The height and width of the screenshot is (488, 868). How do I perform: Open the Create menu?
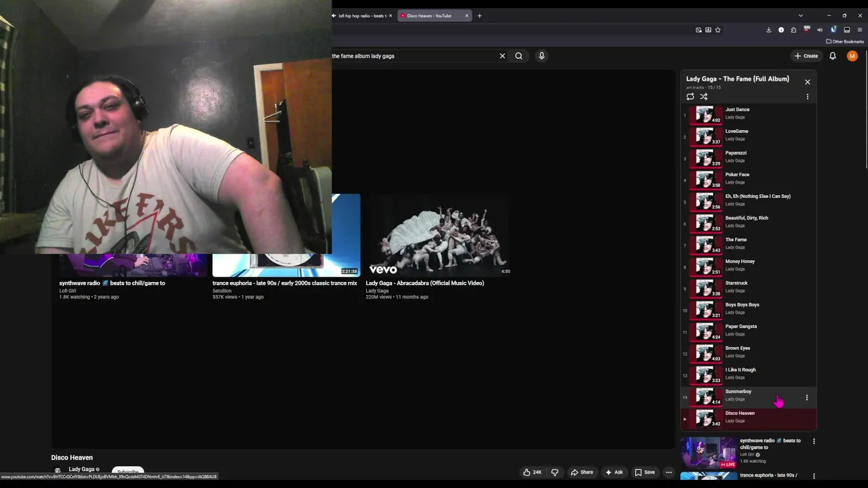click(806, 56)
